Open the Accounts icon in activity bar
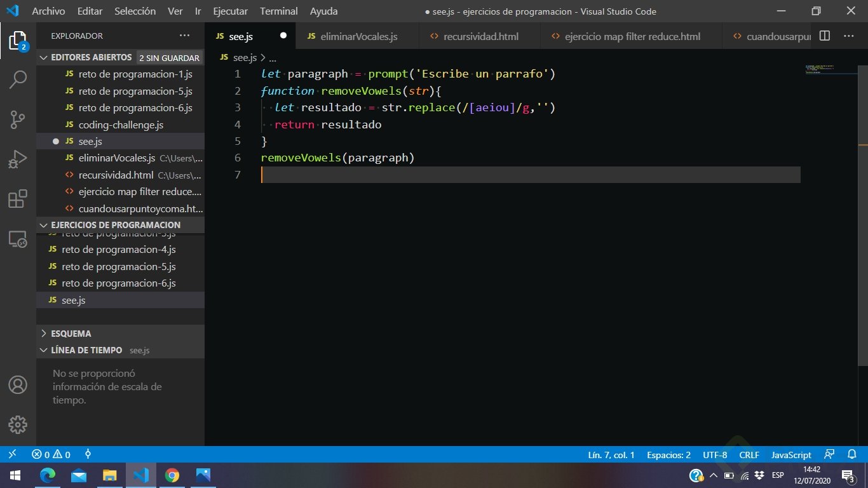The image size is (868, 488). (x=18, y=385)
